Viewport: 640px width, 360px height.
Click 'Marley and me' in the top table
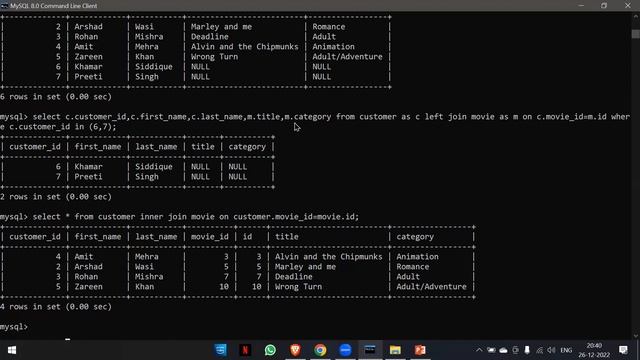[x=221, y=27]
